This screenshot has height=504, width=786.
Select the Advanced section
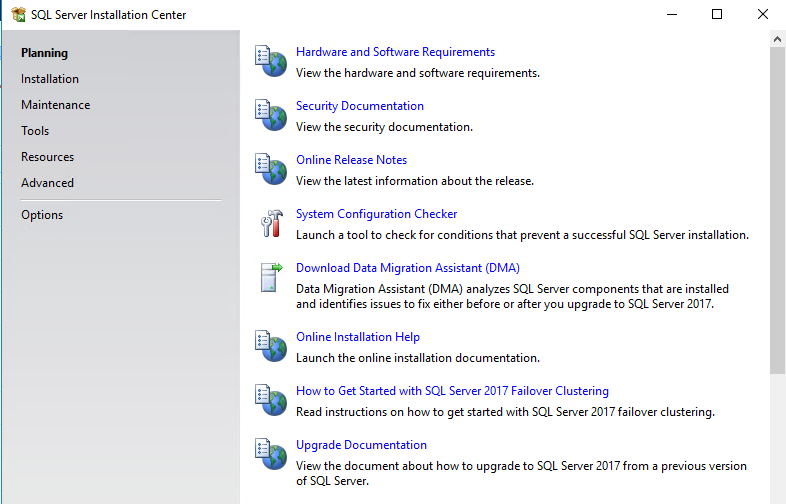click(x=47, y=183)
